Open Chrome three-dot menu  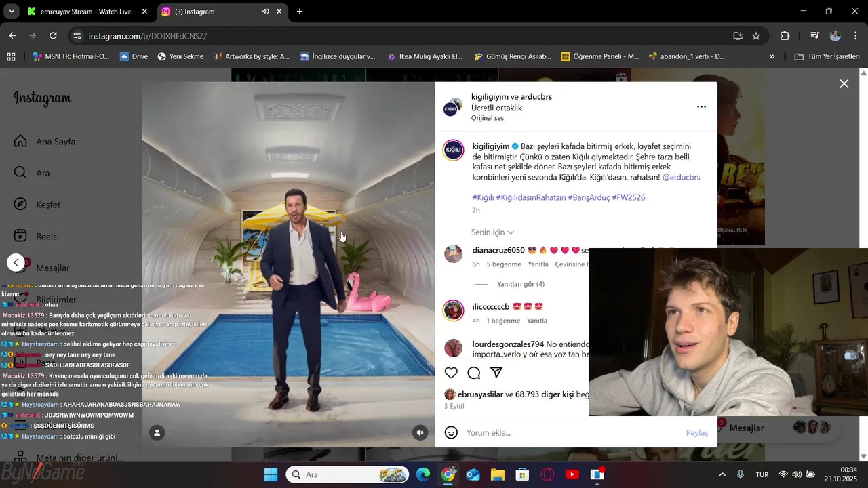click(x=856, y=36)
